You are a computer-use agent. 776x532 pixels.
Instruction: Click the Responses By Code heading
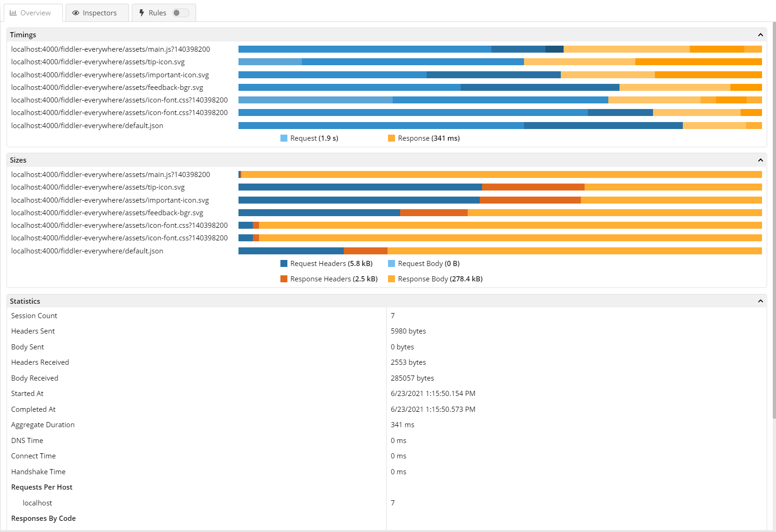click(43, 518)
